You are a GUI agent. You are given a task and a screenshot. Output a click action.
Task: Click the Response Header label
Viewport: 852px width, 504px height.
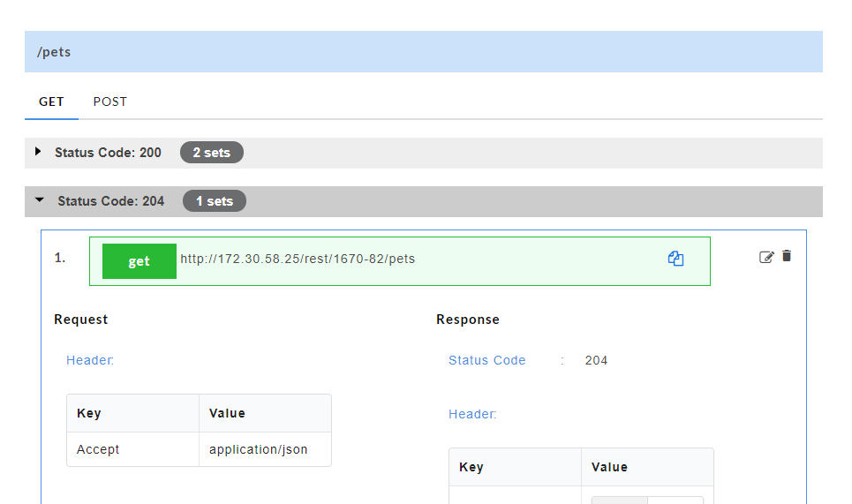click(x=472, y=414)
